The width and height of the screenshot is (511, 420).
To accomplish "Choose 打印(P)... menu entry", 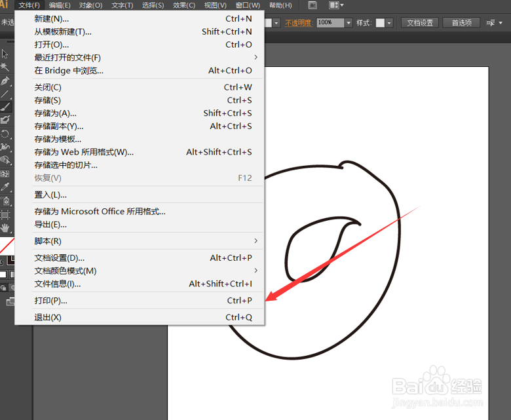I will point(140,300).
